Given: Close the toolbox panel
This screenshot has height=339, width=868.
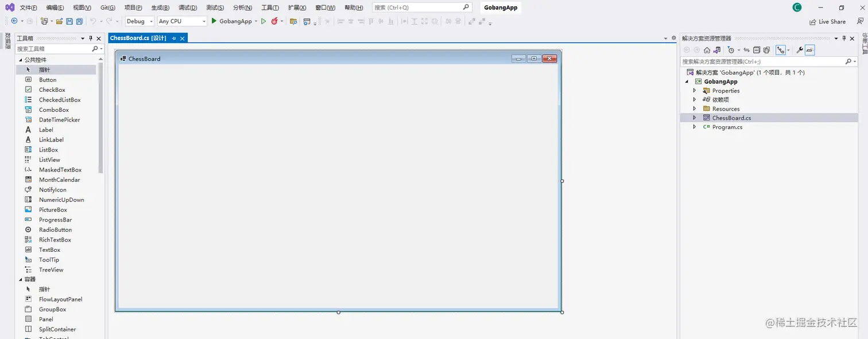Looking at the screenshot, I should click(x=99, y=38).
